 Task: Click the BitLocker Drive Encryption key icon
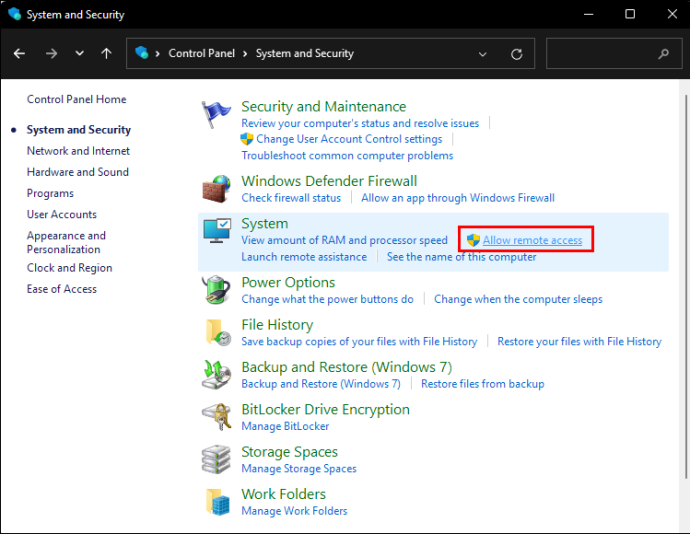(217, 416)
